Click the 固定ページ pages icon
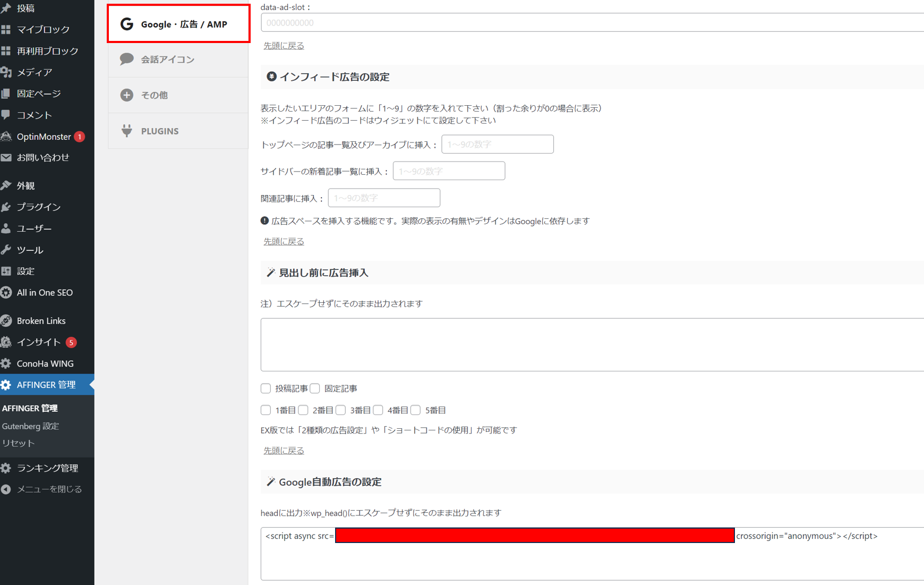 6,94
